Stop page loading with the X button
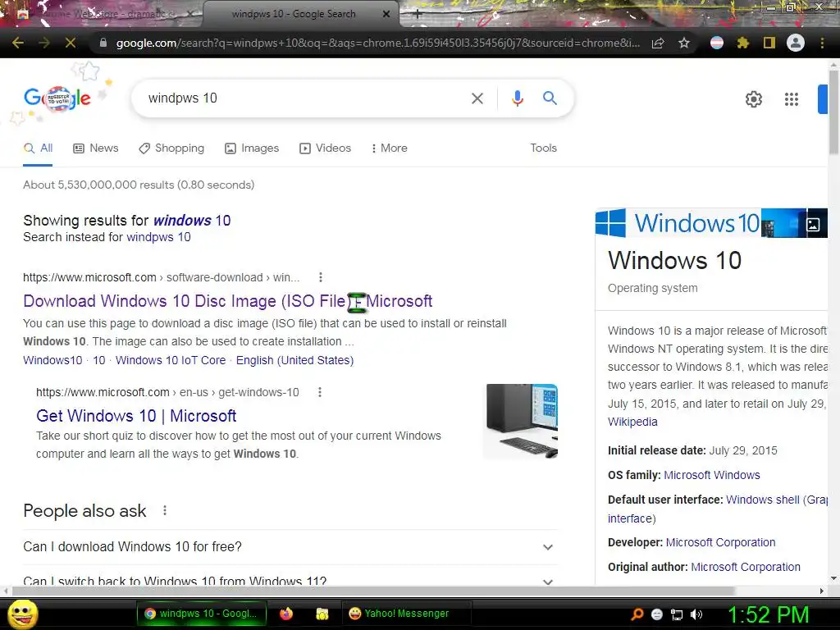The image size is (840, 630). click(71, 43)
